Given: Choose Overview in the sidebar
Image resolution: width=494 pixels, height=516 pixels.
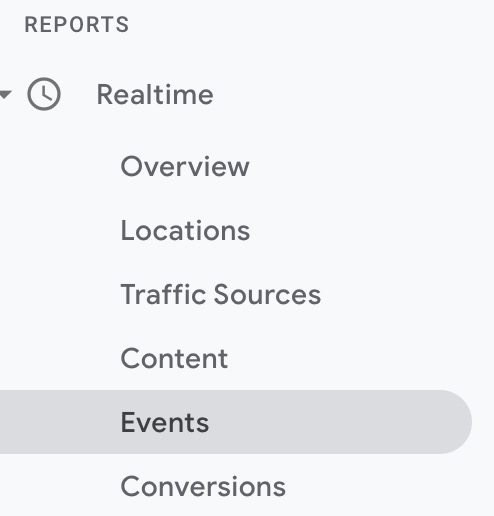Looking at the screenshot, I should point(185,166).
